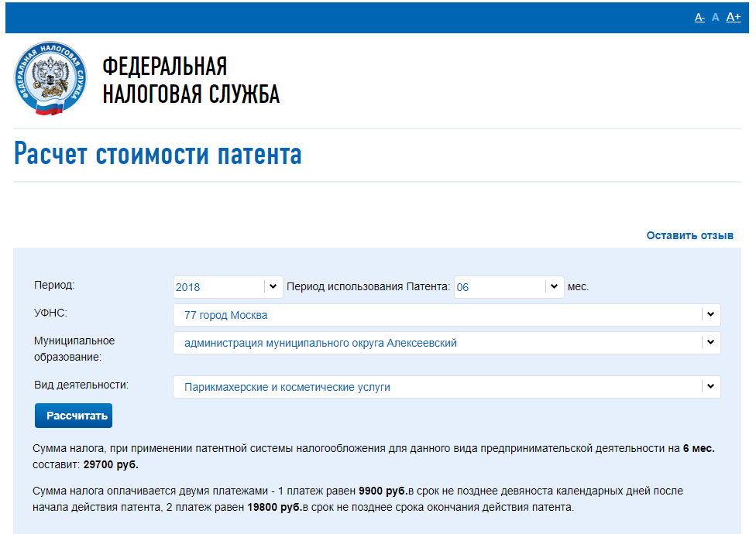
Task: Open the Оставить отзыв link
Action: tap(689, 235)
